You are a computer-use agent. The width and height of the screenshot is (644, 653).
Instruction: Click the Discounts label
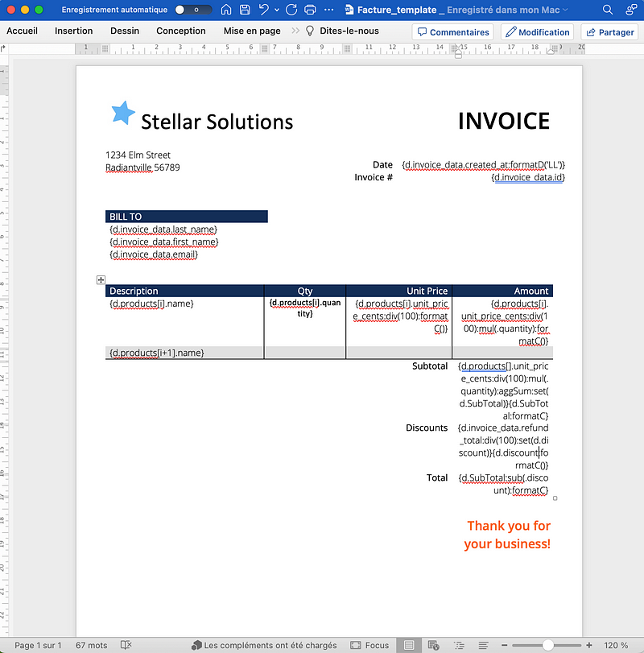[427, 428]
